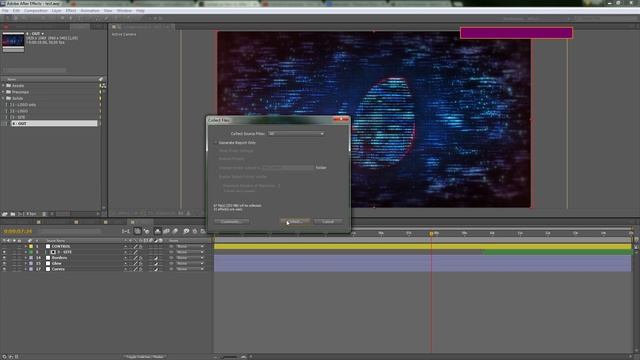The width and height of the screenshot is (640, 360).
Task: Toggle the shy switch on CONTROL layer
Action: pos(125,247)
